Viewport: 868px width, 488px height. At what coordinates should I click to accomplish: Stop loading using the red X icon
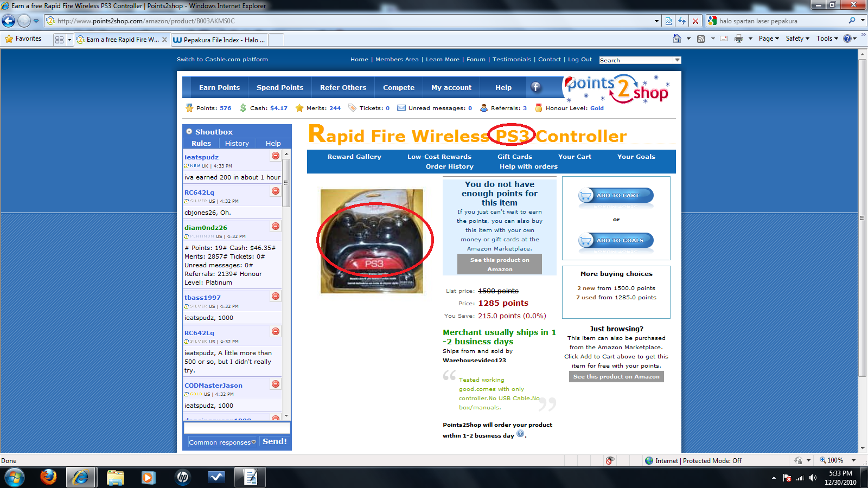pos(695,21)
